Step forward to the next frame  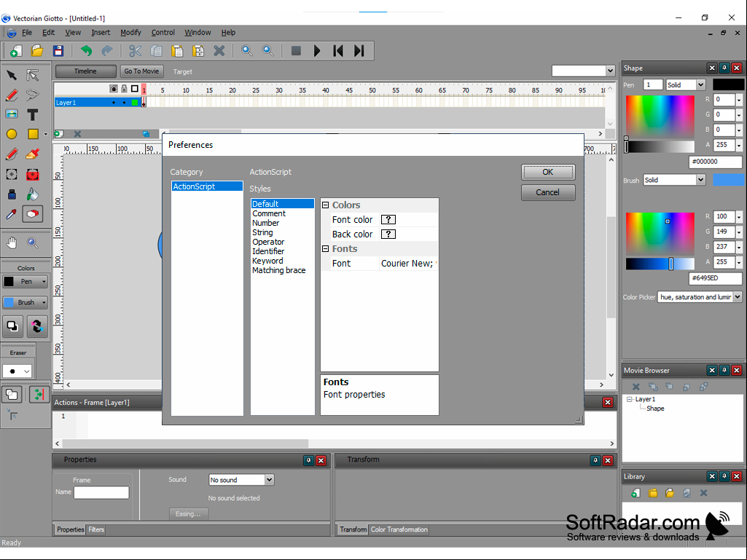pyautogui.click(x=359, y=50)
